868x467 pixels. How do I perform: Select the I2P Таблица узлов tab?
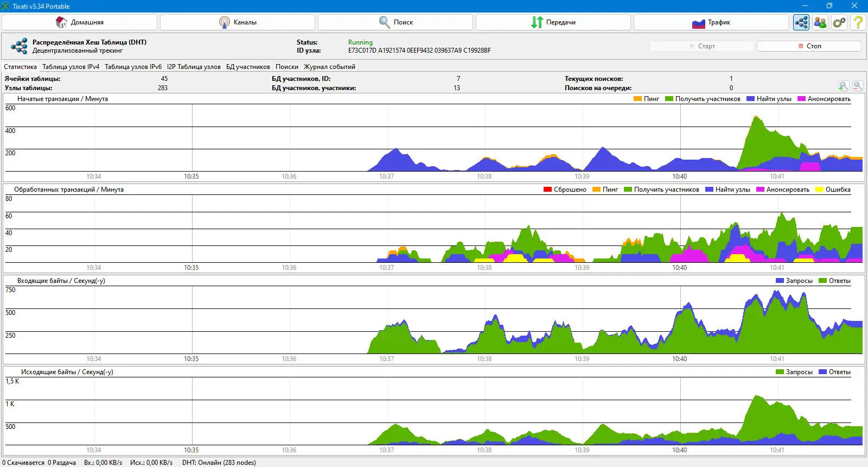coord(194,67)
